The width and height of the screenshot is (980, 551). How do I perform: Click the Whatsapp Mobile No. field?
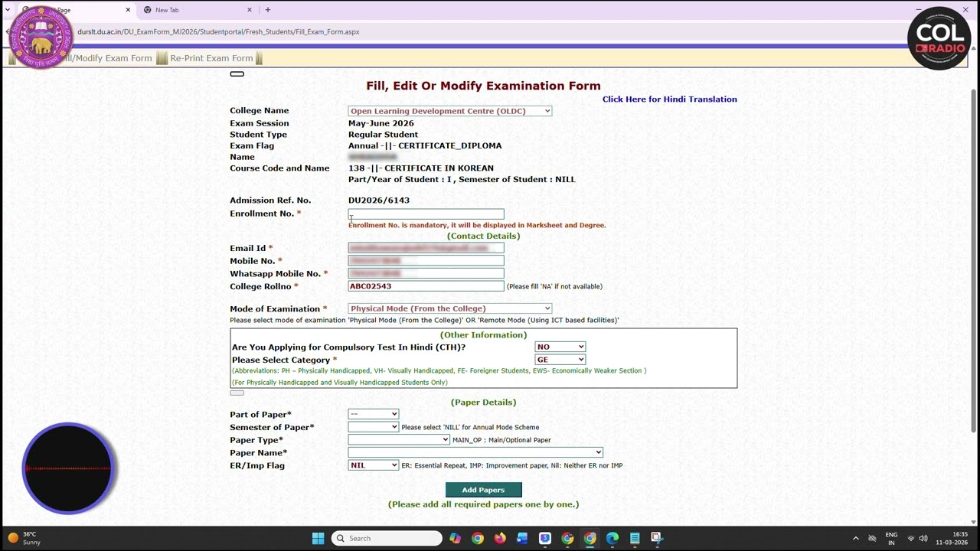click(426, 273)
